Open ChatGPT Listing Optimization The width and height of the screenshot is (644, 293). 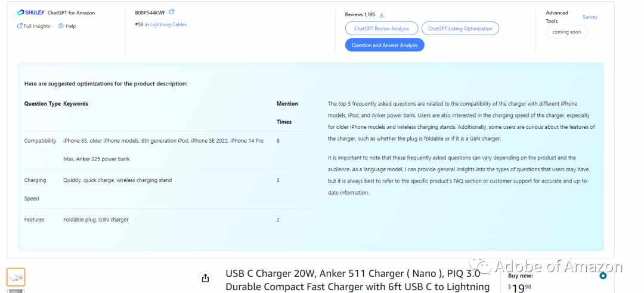[460, 29]
